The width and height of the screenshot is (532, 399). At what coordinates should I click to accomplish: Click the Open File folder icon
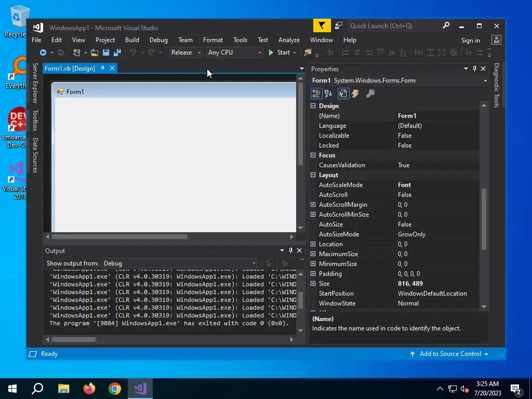point(95,52)
